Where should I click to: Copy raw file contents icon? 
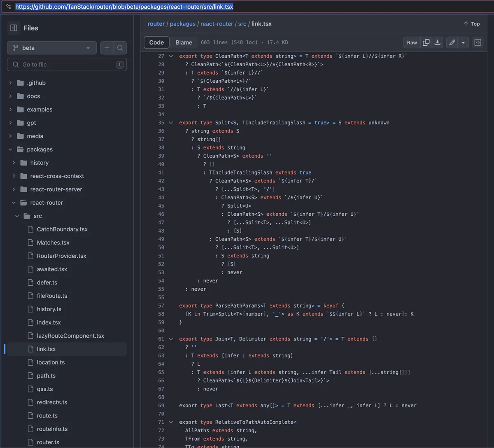[x=426, y=42]
